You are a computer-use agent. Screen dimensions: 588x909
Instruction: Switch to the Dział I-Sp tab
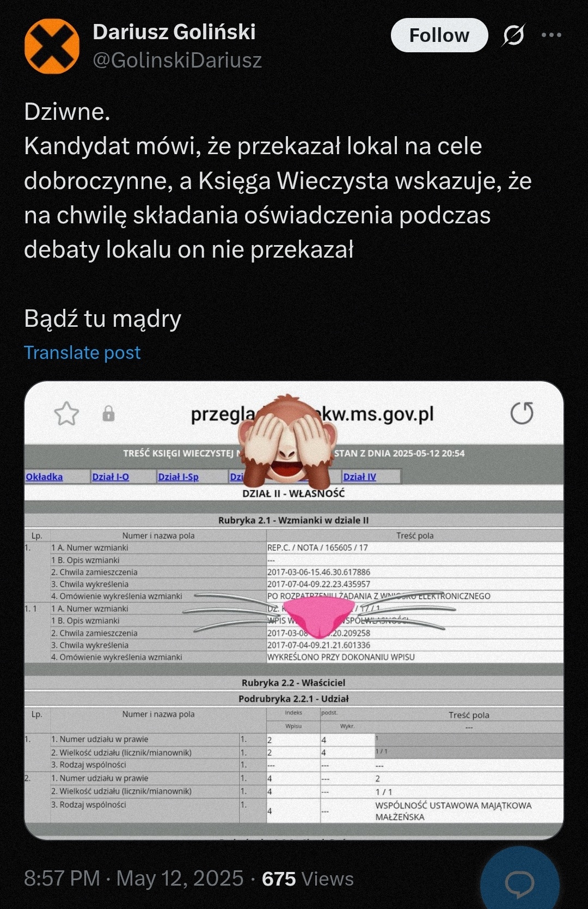[x=178, y=477]
